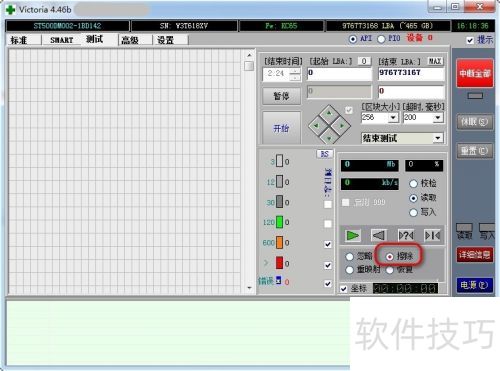The height and width of the screenshot is (371, 500).
Task: Click the butterfly seek icon
Action: click(432, 236)
